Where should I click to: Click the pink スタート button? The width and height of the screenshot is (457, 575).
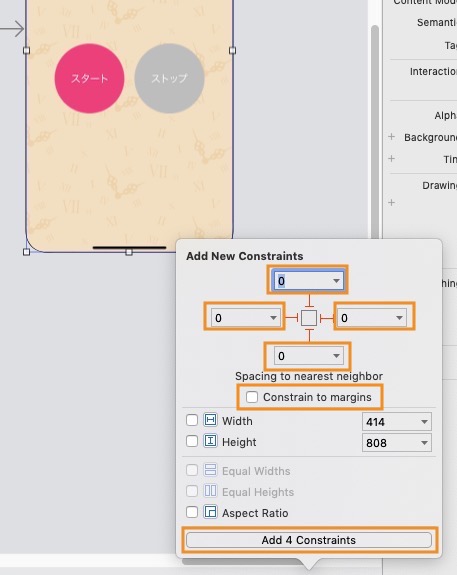(x=89, y=78)
